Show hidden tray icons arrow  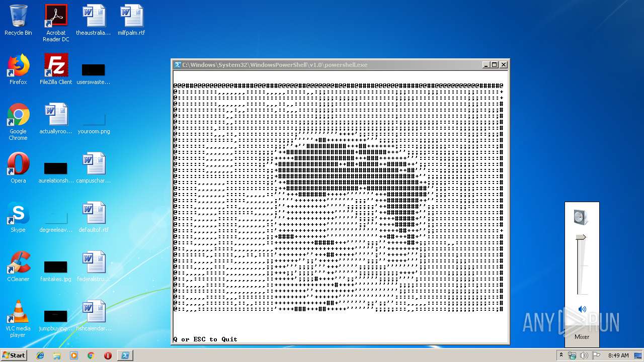561,355
